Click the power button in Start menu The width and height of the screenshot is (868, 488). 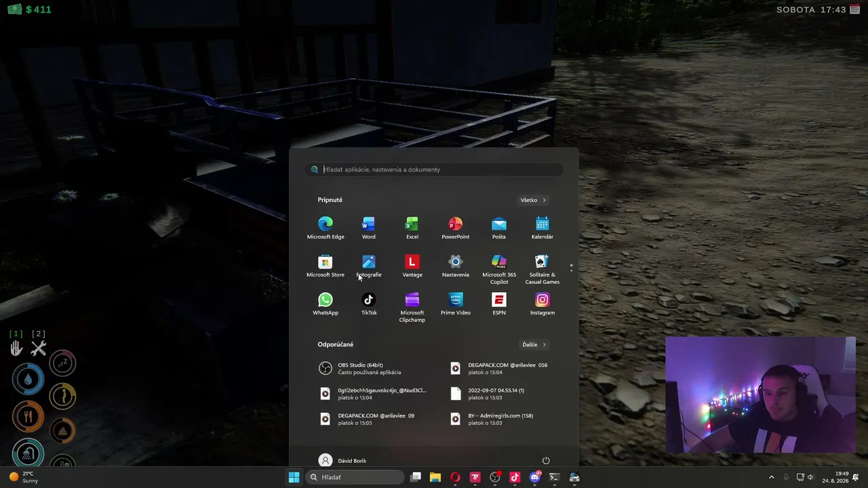(546, 461)
